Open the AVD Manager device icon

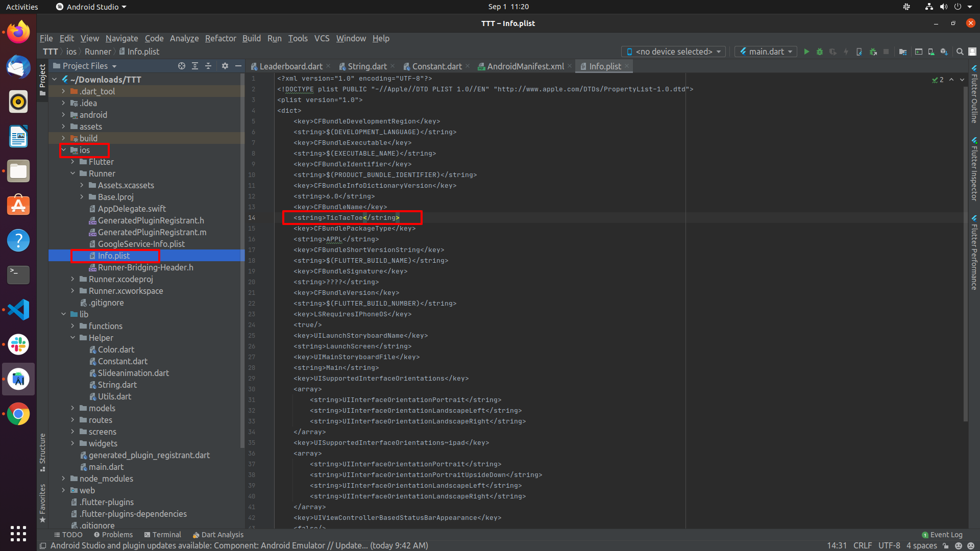[931, 52]
